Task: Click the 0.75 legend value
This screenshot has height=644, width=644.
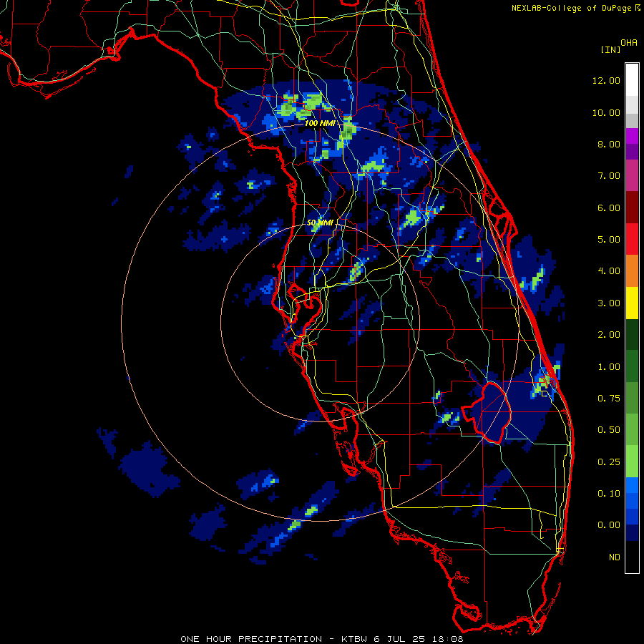Action: 609,399
